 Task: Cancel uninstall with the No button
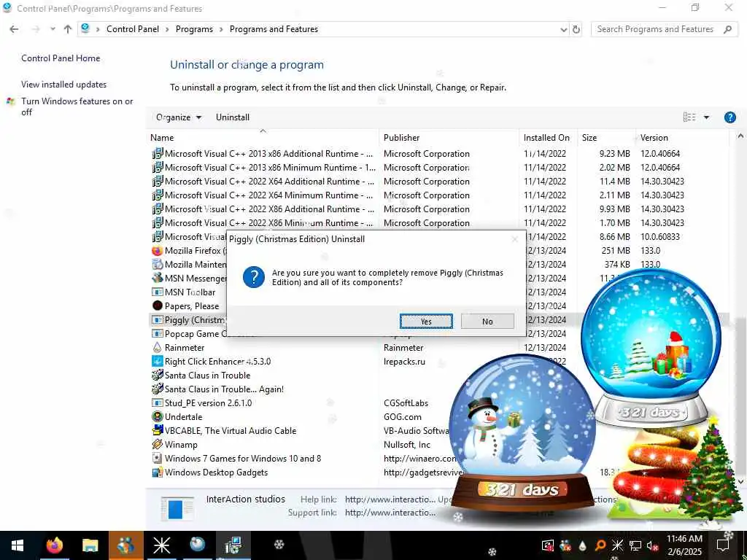[487, 322]
